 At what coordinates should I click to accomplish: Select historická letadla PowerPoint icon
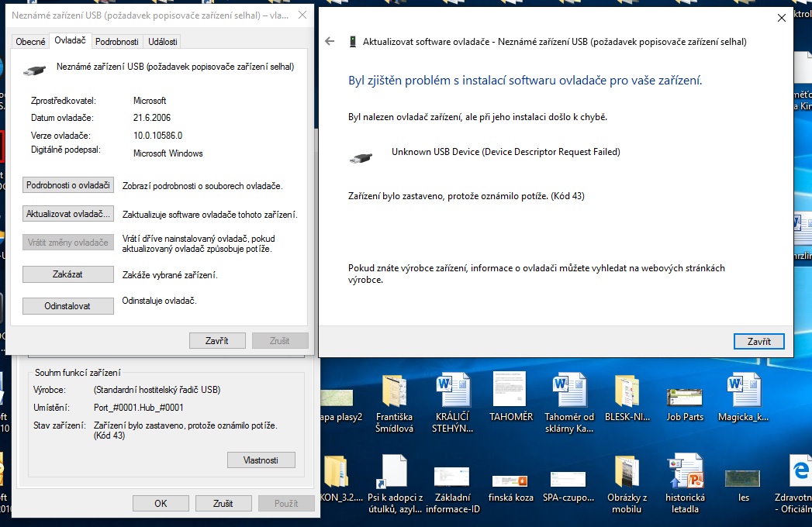click(x=685, y=484)
